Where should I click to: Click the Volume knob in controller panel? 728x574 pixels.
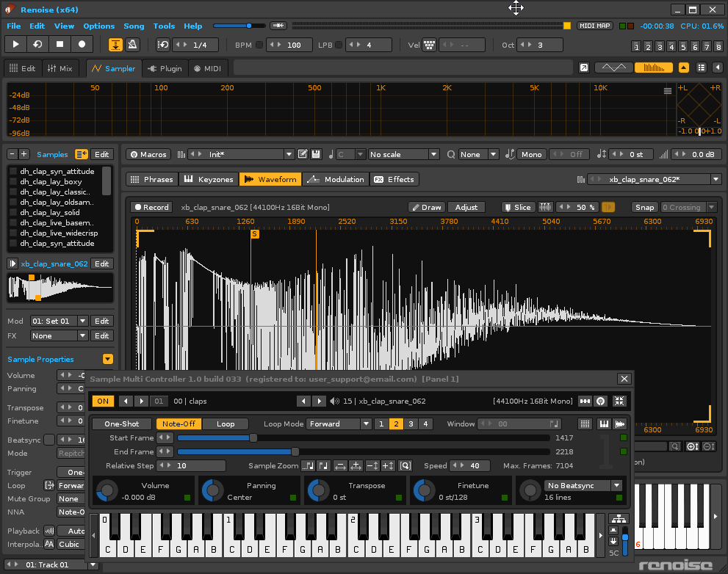point(107,490)
